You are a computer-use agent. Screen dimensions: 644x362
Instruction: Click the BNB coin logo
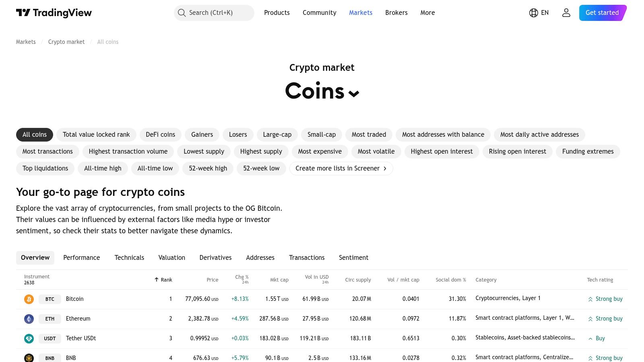(29, 358)
